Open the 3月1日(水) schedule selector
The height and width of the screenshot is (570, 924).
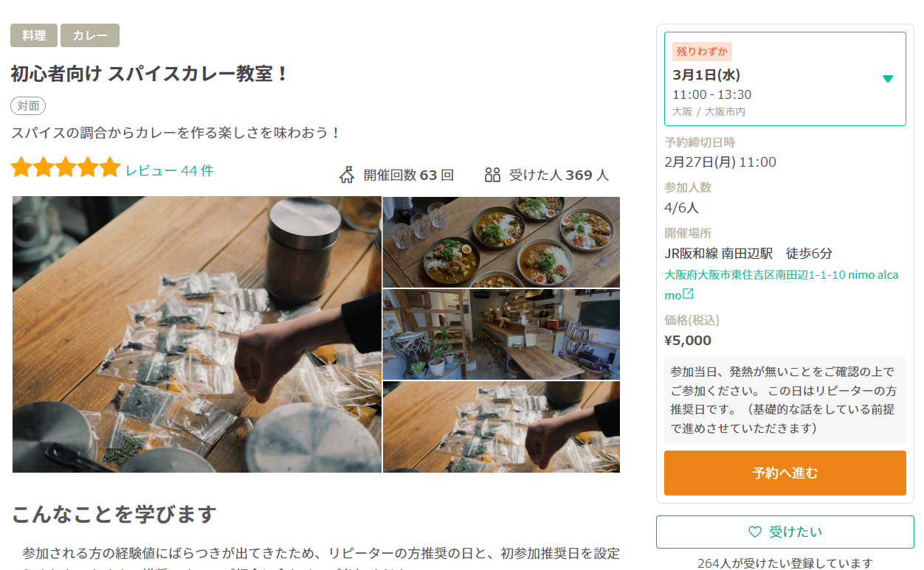(x=785, y=79)
